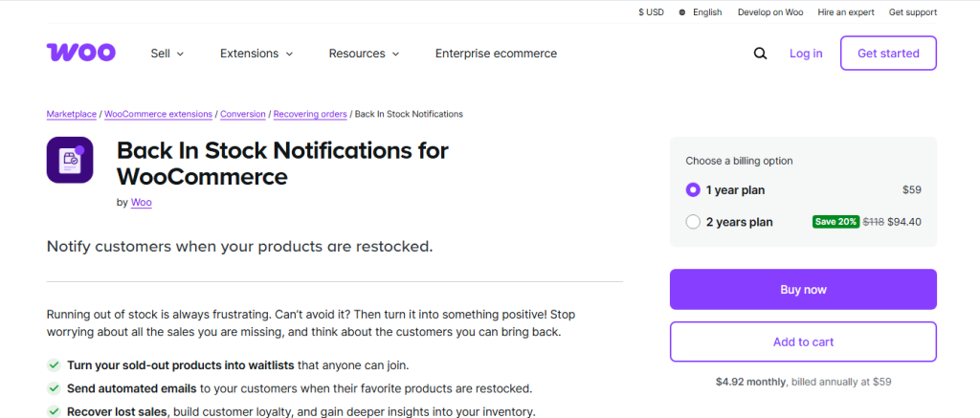
Task: Click the Woo logo
Action: pos(80,53)
